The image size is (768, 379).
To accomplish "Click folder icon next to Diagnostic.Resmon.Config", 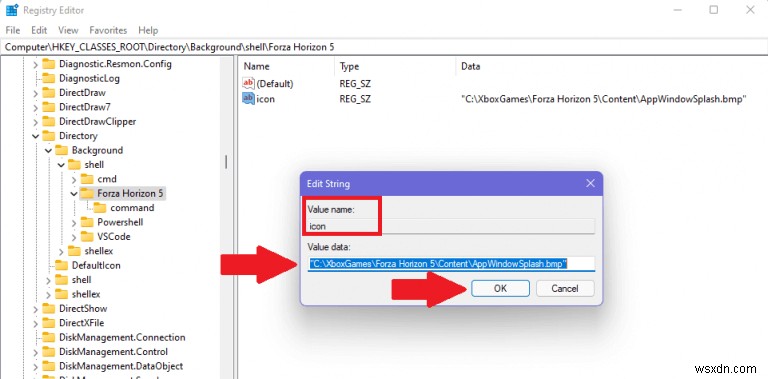I will tap(48, 64).
